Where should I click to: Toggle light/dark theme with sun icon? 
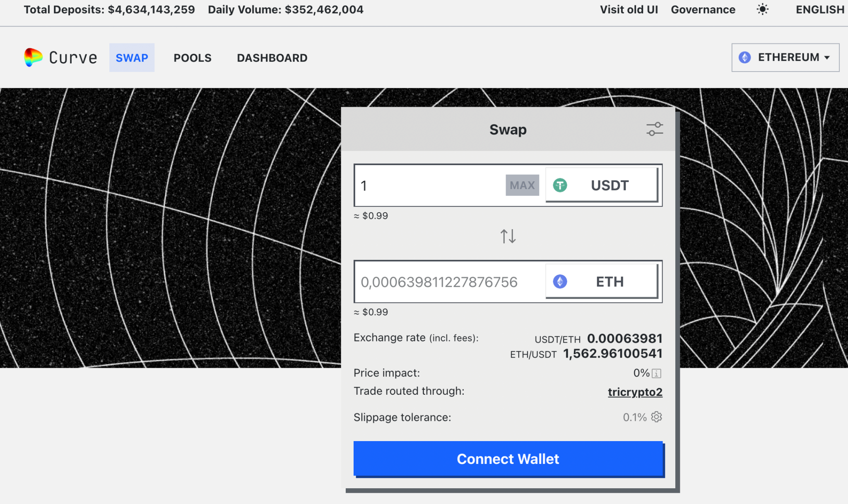763,9
